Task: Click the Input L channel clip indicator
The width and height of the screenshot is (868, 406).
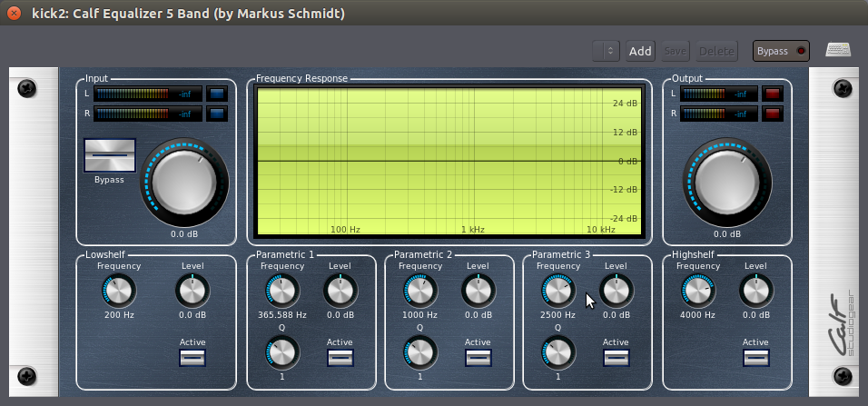Action: click(217, 94)
